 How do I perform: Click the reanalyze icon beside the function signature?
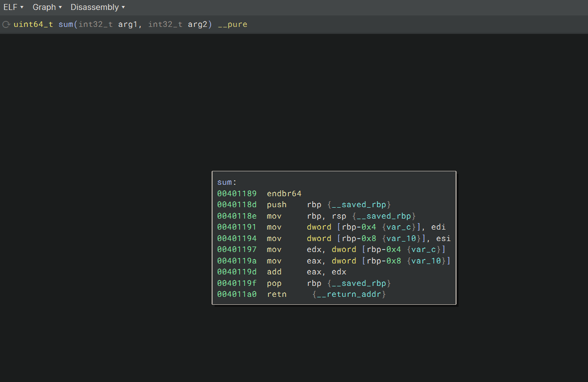pos(6,24)
